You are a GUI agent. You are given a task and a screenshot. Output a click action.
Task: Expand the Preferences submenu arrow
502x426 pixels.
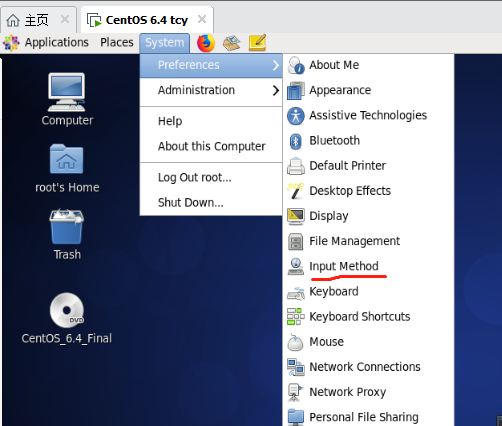(x=275, y=65)
